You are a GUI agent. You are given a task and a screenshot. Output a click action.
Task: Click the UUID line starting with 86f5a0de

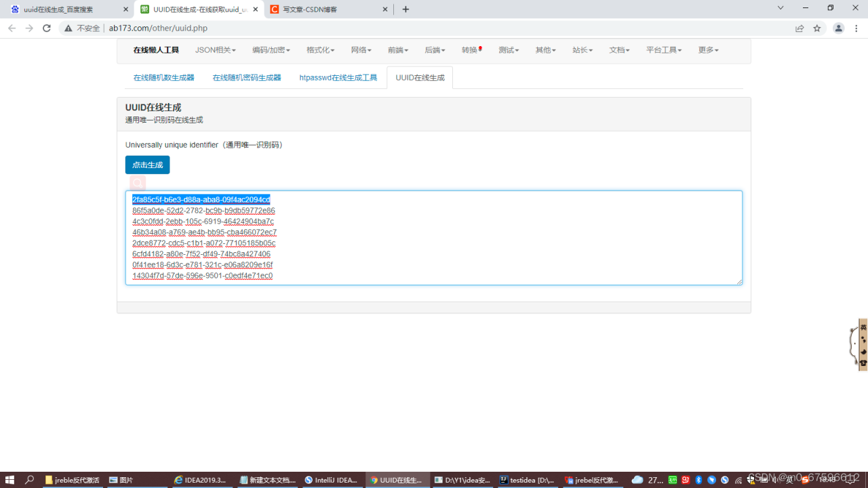[x=203, y=211]
